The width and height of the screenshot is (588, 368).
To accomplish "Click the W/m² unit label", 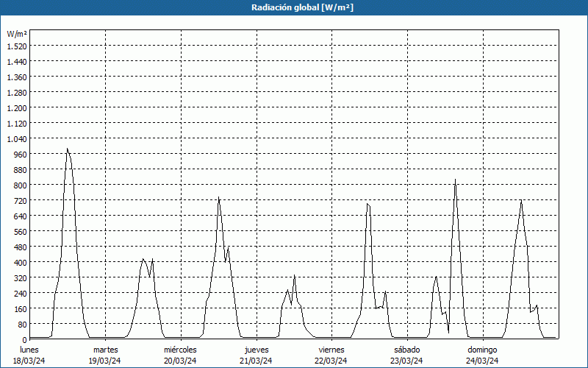I will (x=17, y=34).
